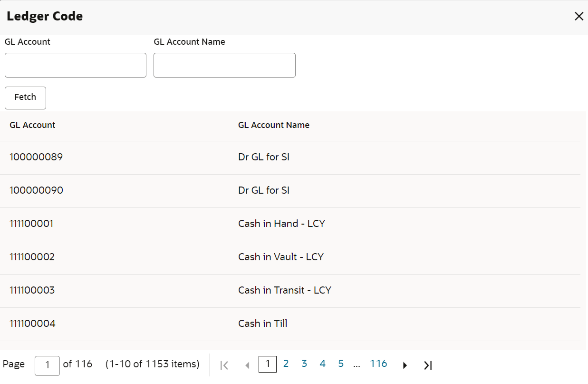Image resolution: width=588 pixels, height=384 pixels.
Task: Open page 116 of results
Action: [x=379, y=364]
